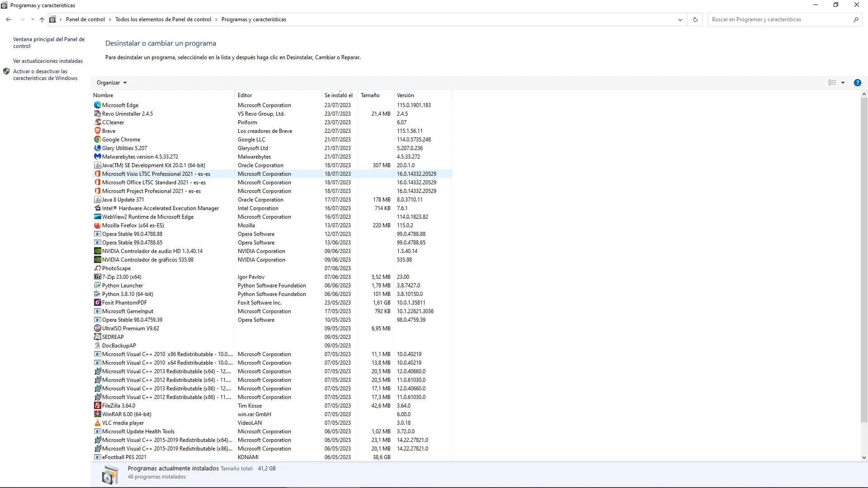Go up one level with up arrow
This screenshot has width=868, height=488.
pyautogui.click(x=42, y=19)
